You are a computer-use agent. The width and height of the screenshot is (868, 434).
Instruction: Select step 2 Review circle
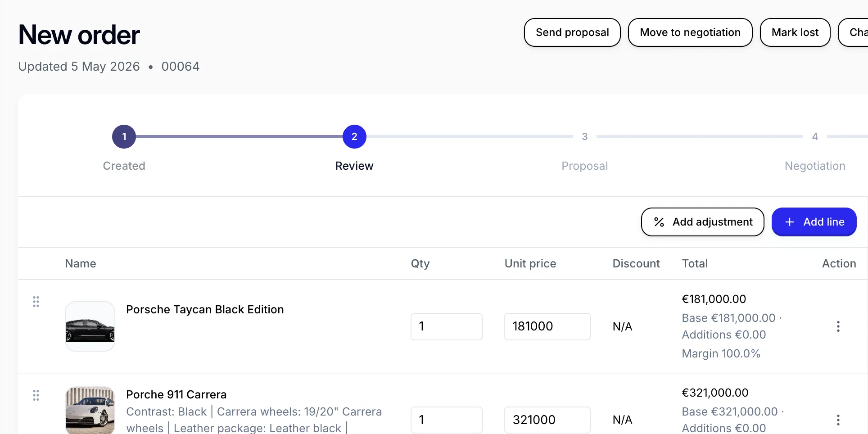click(x=354, y=136)
